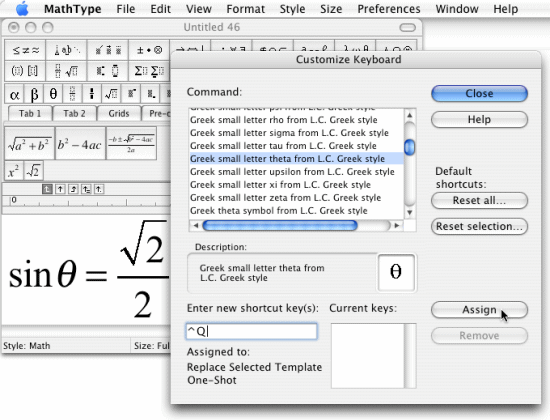Screen dimensions: 550x420
Task: Click the command list scroll up arrow
Action: [x=409, y=115]
